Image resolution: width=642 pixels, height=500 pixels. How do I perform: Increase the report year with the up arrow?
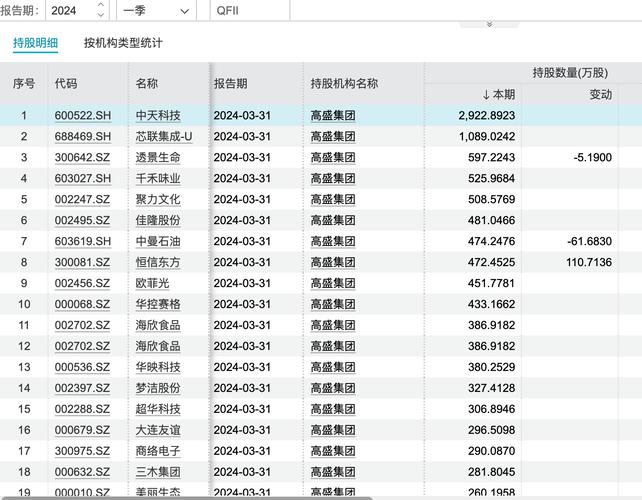[101, 6]
